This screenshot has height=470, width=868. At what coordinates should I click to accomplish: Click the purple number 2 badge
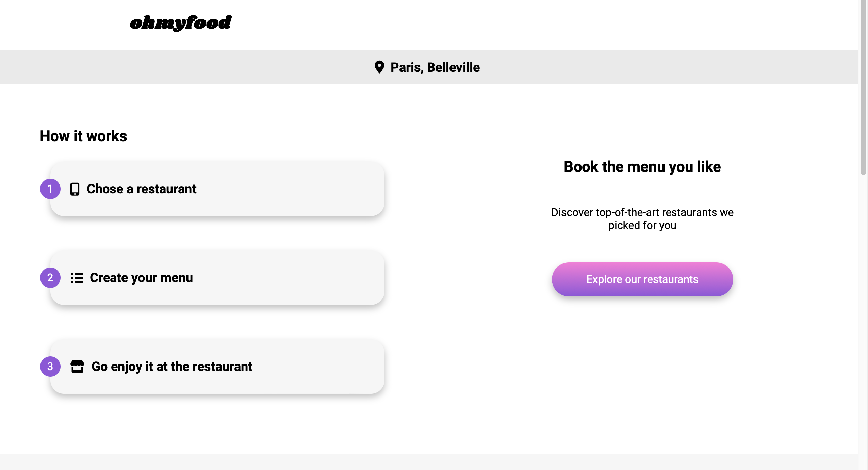50,278
